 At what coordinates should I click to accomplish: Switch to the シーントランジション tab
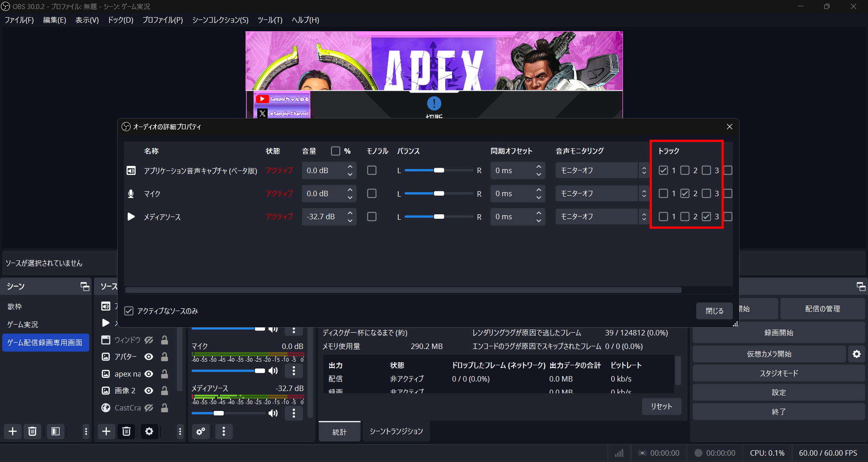pyautogui.click(x=396, y=432)
